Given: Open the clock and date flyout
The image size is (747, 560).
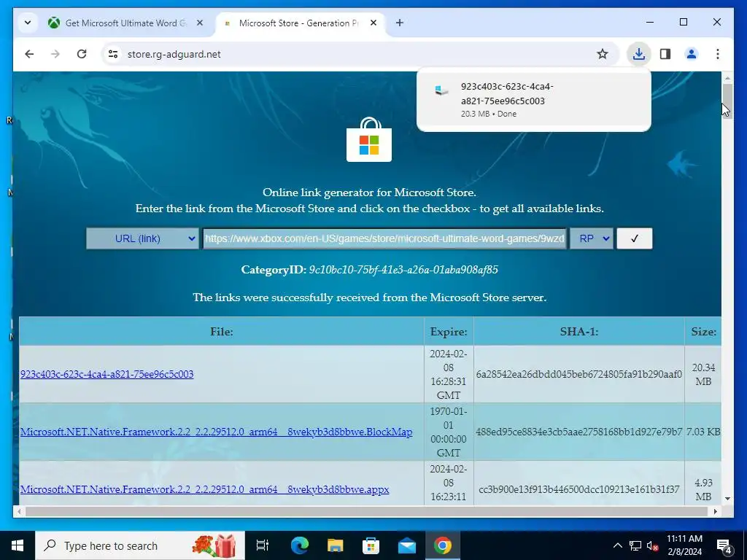Looking at the screenshot, I should [684, 545].
